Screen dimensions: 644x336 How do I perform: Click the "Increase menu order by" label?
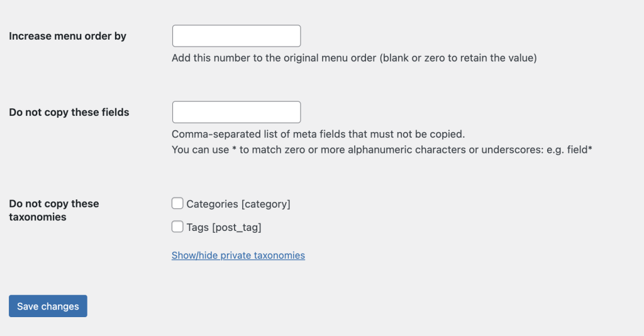click(67, 36)
